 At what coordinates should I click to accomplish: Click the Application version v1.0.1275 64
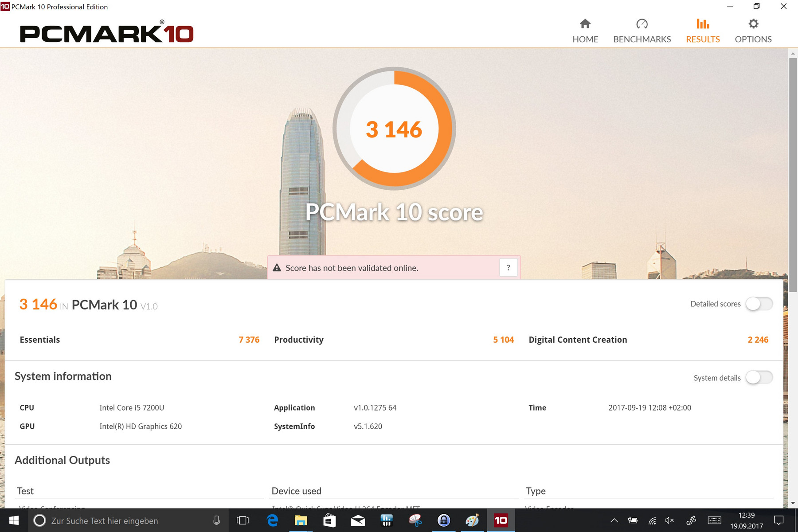coord(375,408)
